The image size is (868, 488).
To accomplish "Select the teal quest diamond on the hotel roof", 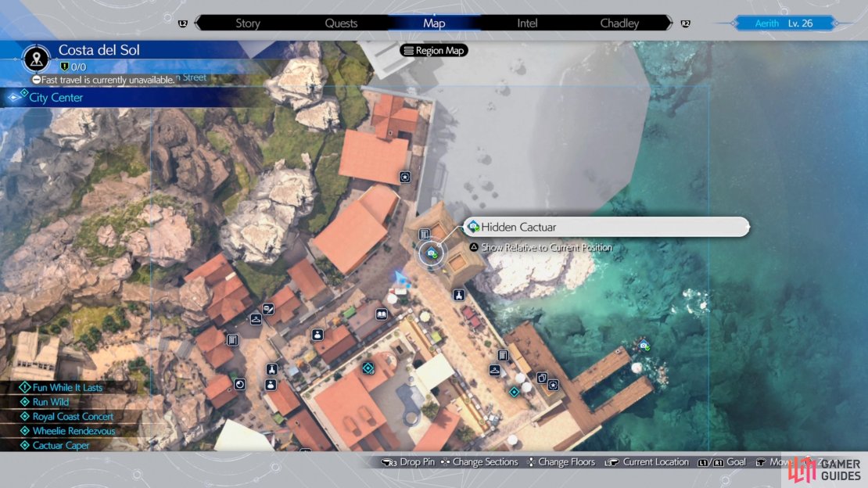I will pyautogui.click(x=368, y=368).
